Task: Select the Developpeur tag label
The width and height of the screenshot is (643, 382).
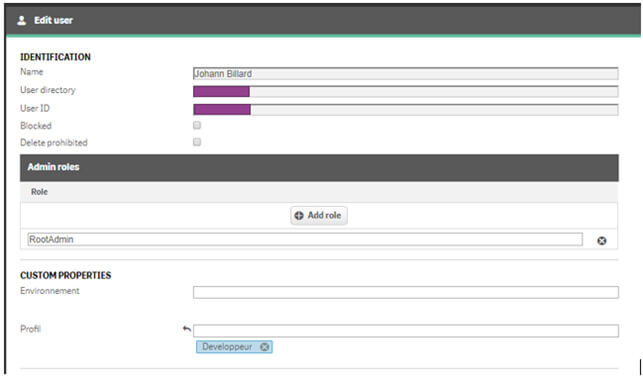Action: click(227, 347)
